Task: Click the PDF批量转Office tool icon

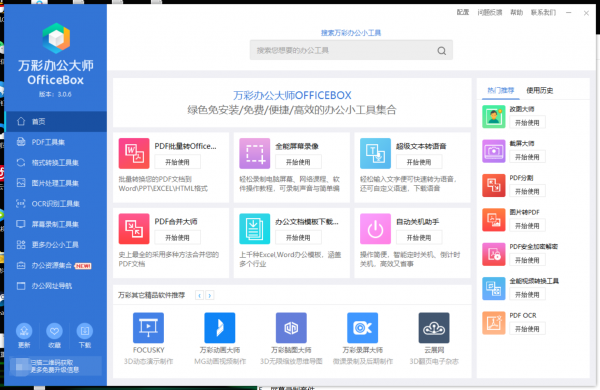Action: (x=134, y=153)
